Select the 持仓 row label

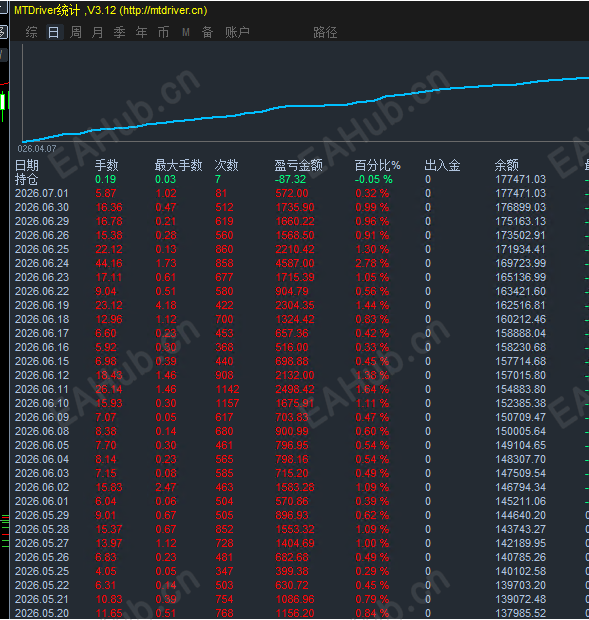coord(26,179)
